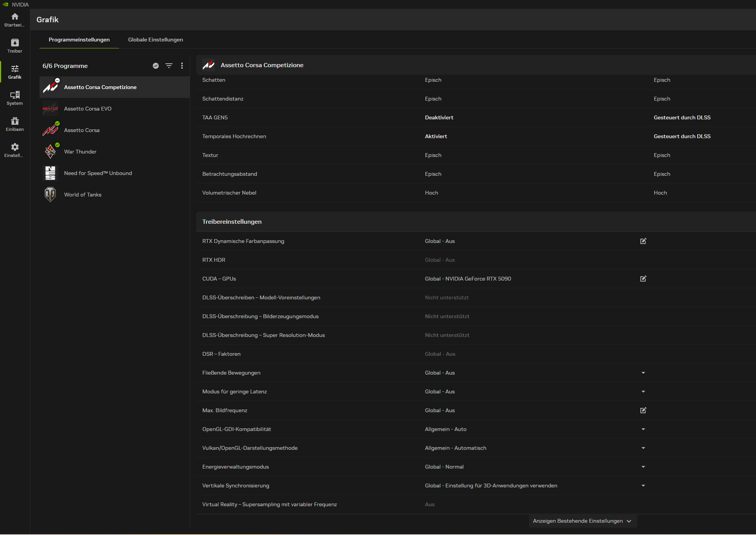Expand Anzeigen Bestehende Einstellungen button
This screenshot has height=535, width=756.
582,521
